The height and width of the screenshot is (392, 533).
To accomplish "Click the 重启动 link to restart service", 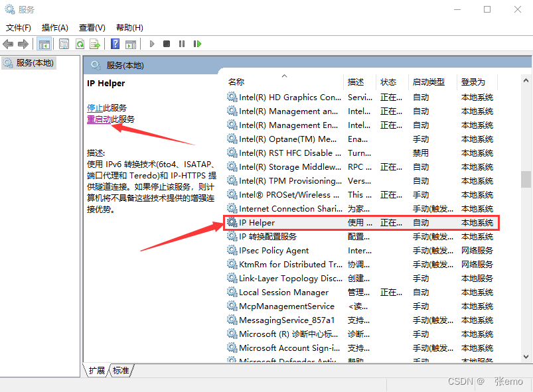I will pyautogui.click(x=99, y=119).
